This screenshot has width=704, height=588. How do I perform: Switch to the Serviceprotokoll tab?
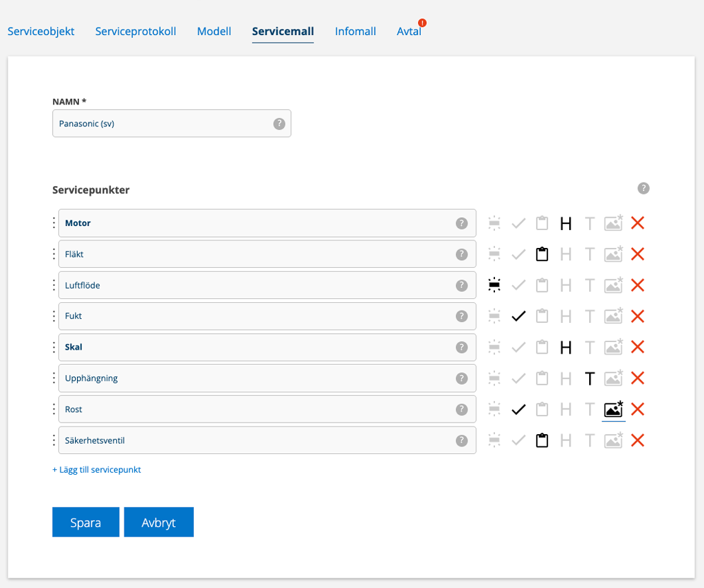(135, 32)
